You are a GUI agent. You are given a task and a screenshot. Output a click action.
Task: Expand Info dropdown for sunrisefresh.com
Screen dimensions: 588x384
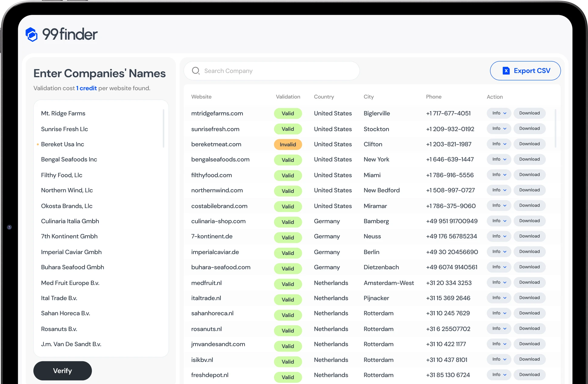click(499, 129)
